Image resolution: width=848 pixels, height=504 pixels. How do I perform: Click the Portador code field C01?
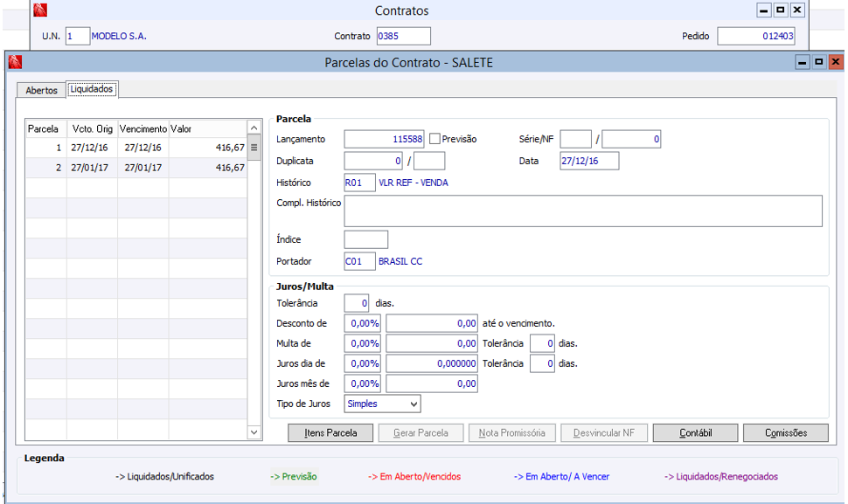pos(359,261)
